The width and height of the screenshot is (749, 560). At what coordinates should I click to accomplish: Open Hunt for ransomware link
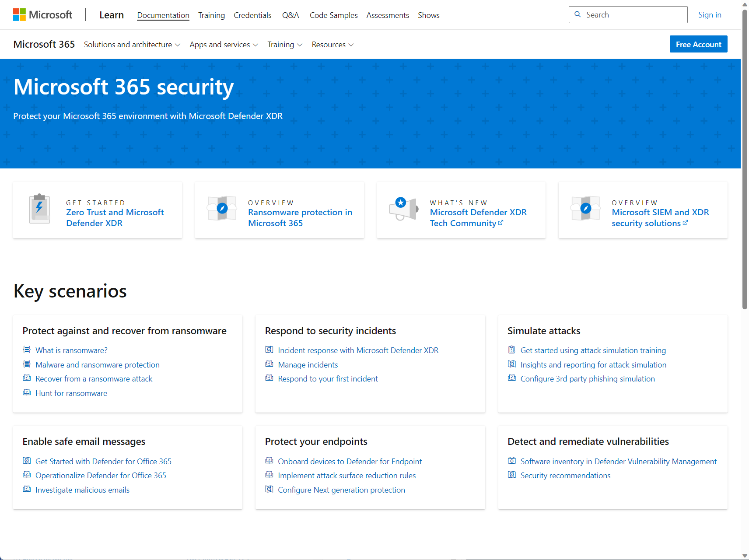71,393
